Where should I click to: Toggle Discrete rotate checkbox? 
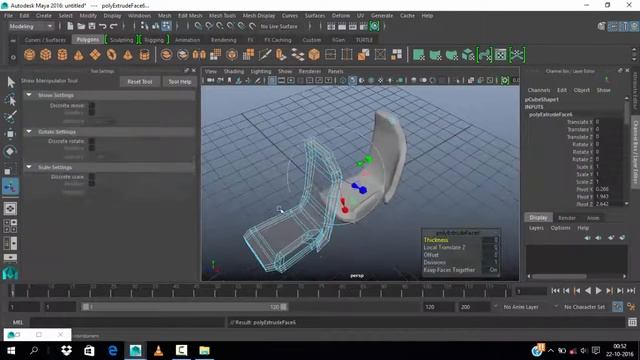coord(92,141)
